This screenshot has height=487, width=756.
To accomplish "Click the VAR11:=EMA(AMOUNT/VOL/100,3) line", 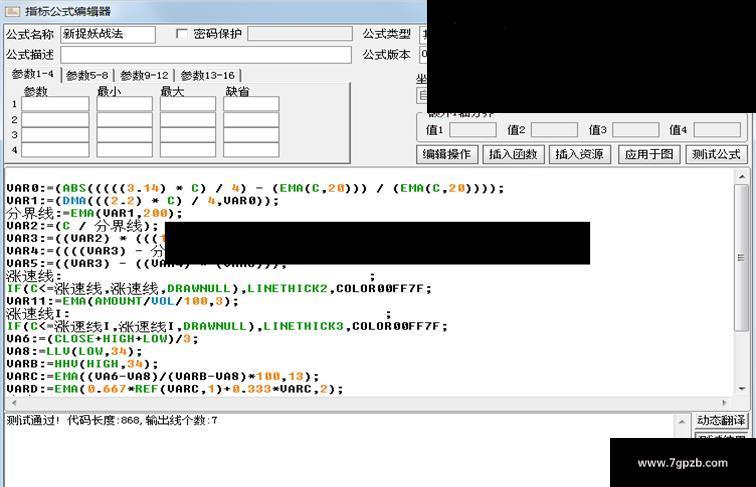I will coord(122,301).
